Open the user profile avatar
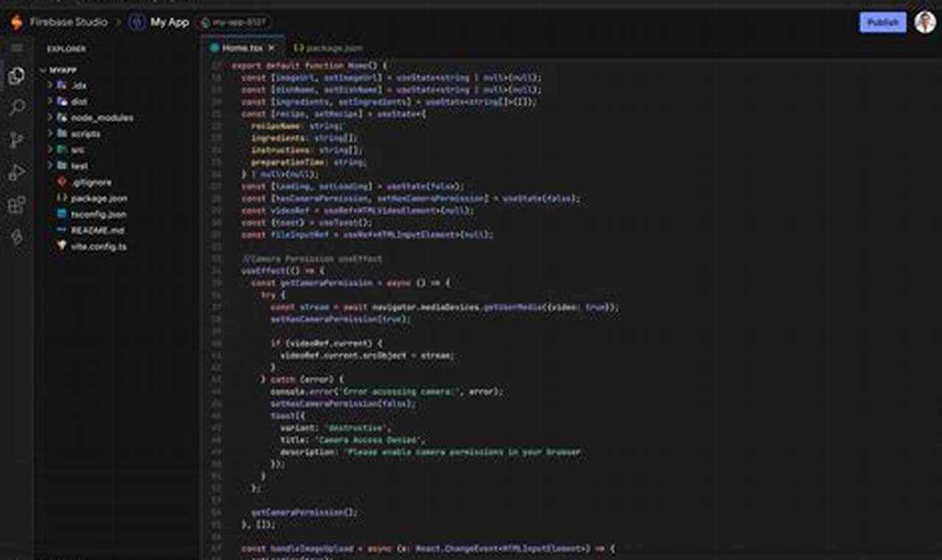Screen dimensions: 942x560 pyautogui.click(x=925, y=22)
